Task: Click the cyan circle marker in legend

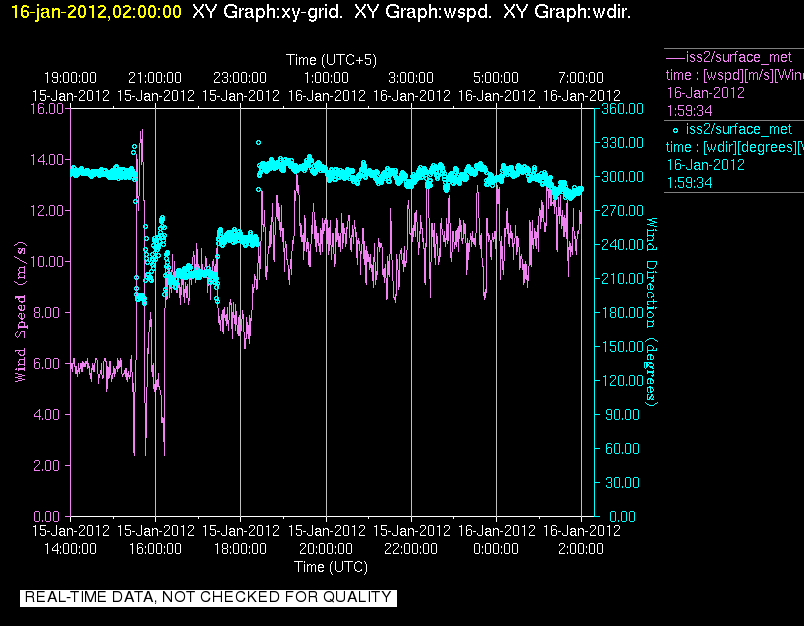Action: pos(675,130)
